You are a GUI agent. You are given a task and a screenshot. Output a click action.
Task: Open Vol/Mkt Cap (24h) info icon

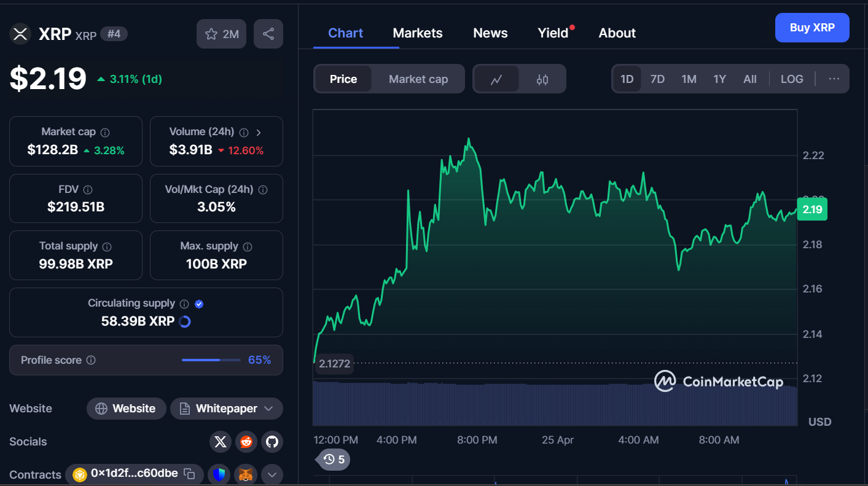point(263,190)
